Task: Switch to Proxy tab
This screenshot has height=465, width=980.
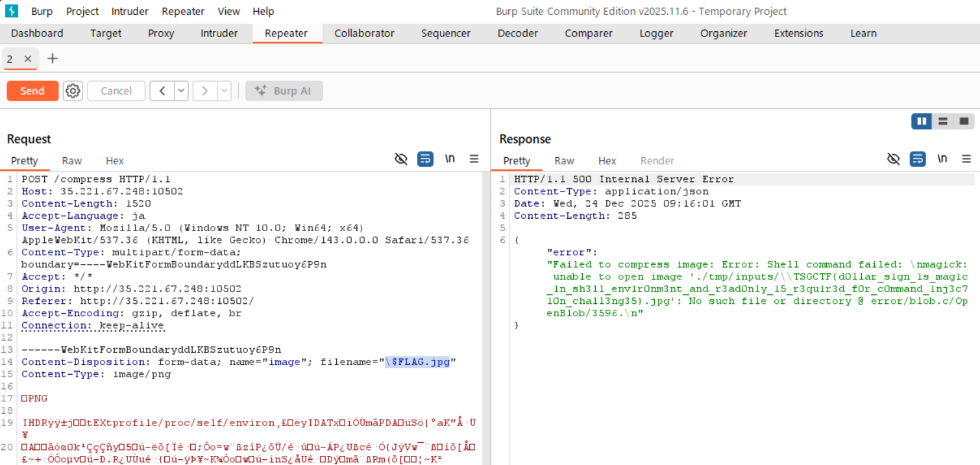Action: pos(161,33)
